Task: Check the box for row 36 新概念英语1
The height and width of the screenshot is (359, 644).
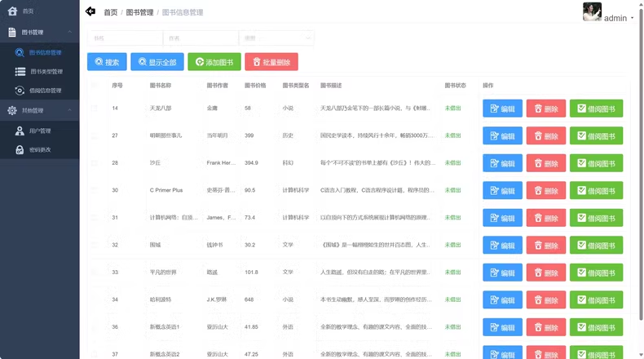Action: pos(94,327)
